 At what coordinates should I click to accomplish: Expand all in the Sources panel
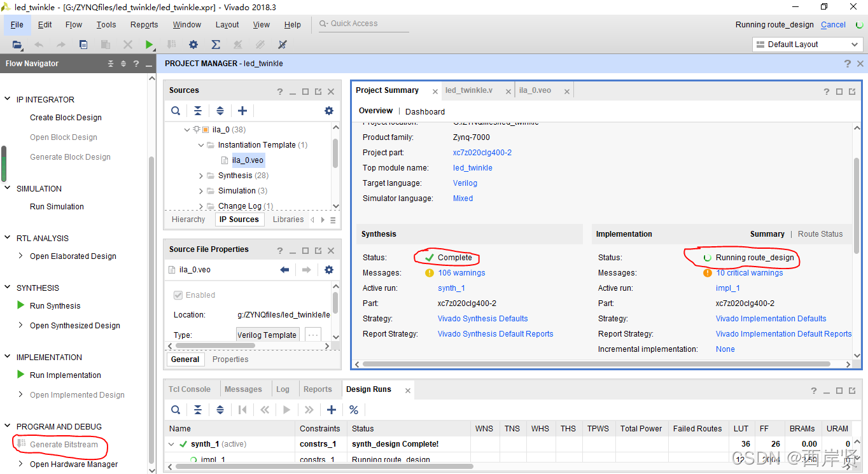tap(220, 111)
